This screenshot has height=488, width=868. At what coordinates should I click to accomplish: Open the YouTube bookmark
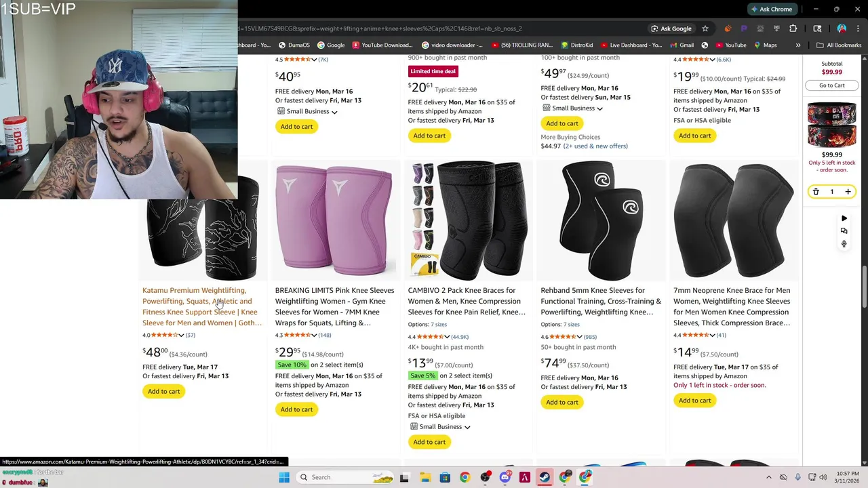pyautogui.click(x=730, y=45)
